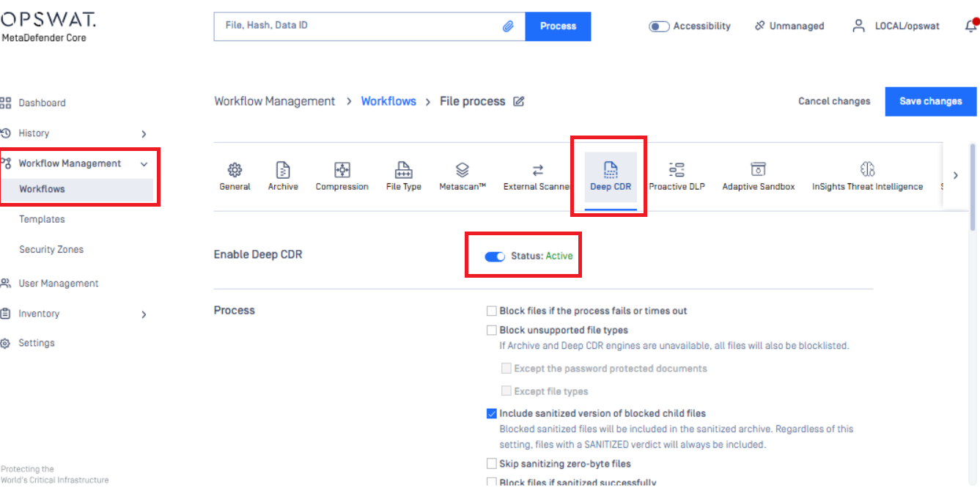The height and width of the screenshot is (488, 980).
Task: Select the Adaptive Sandbox tab icon
Action: click(x=758, y=170)
